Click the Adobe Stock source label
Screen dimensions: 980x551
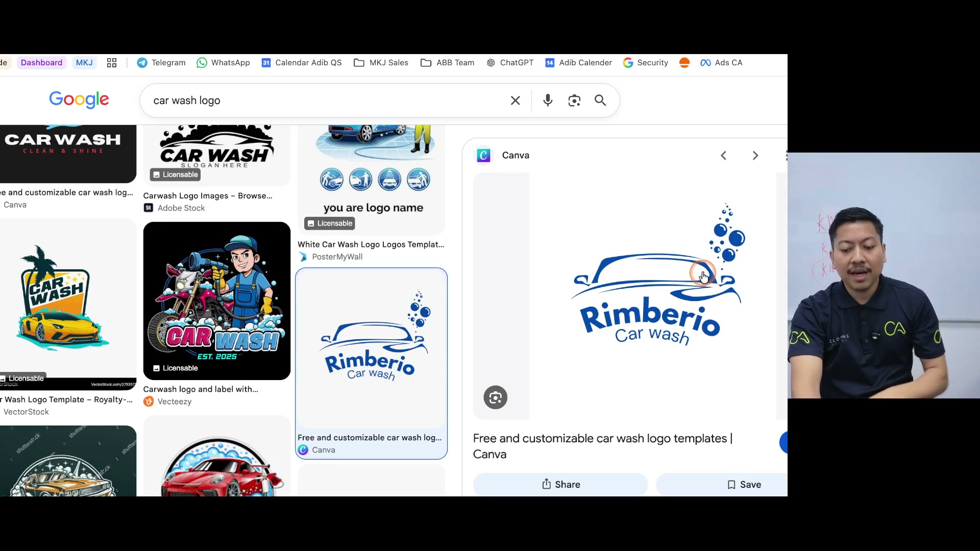pos(181,208)
